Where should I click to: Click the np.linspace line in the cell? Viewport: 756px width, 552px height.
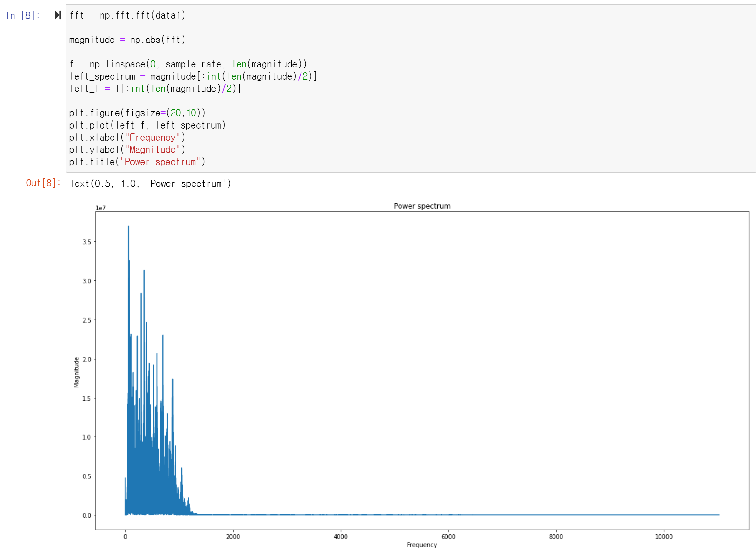[x=188, y=64]
